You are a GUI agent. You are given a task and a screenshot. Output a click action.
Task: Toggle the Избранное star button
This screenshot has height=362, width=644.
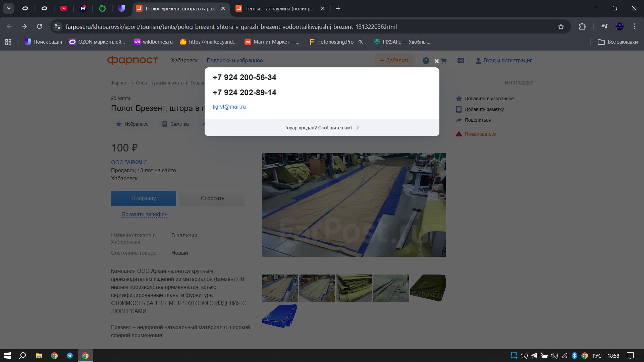(x=132, y=124)
